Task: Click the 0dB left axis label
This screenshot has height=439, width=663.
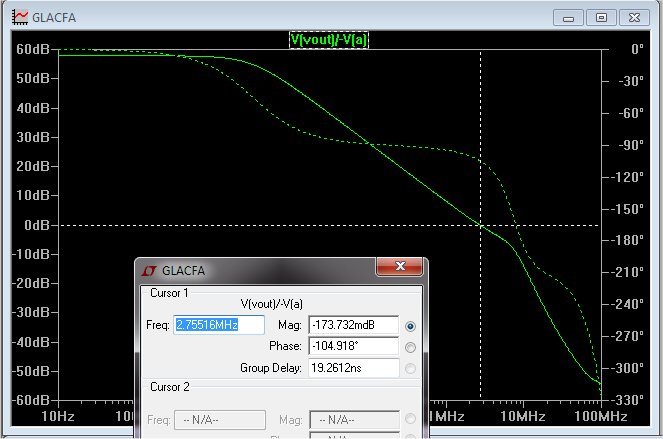Action: tap(37, 225)
